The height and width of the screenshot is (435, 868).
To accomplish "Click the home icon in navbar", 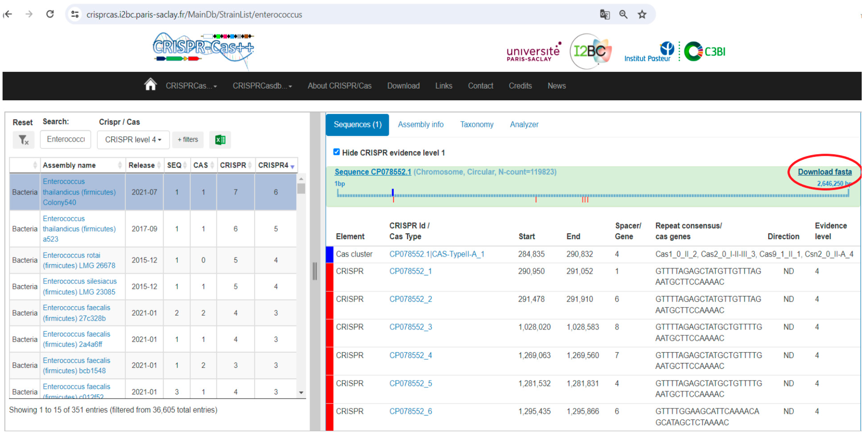I will [150, 85].
